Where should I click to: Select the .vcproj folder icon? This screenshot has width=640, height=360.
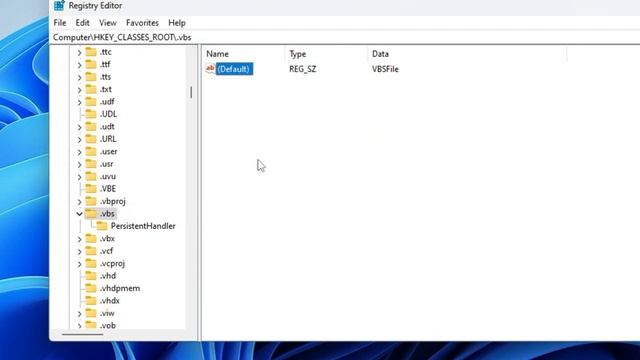pyautogui.click(x=91, y=263)
